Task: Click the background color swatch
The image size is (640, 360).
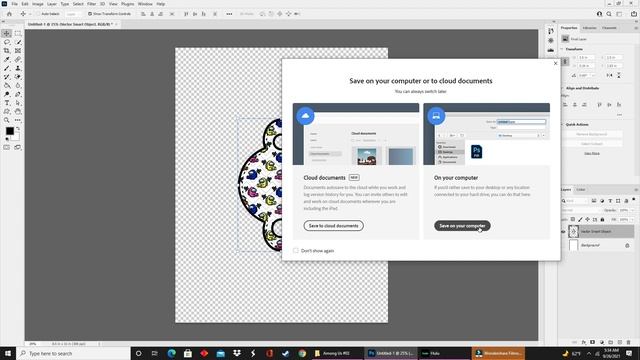Action: point(16,137)
